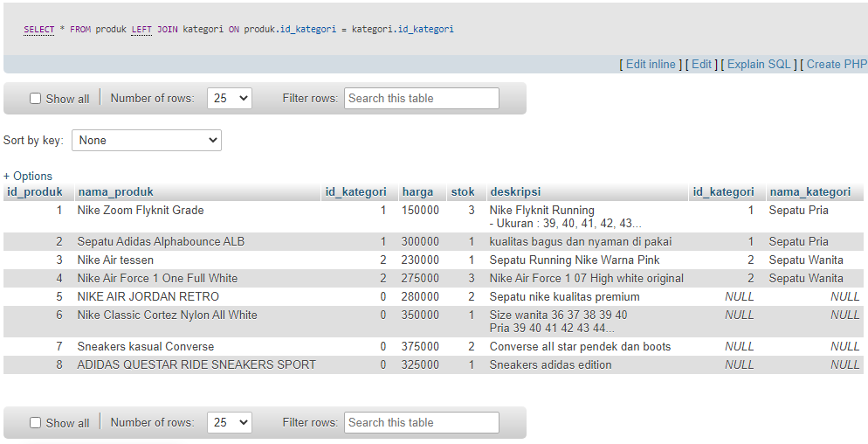Select description Nike Air Force 1 07 High white original
Viewport: 868px width, 444px height.
(587, 278)
